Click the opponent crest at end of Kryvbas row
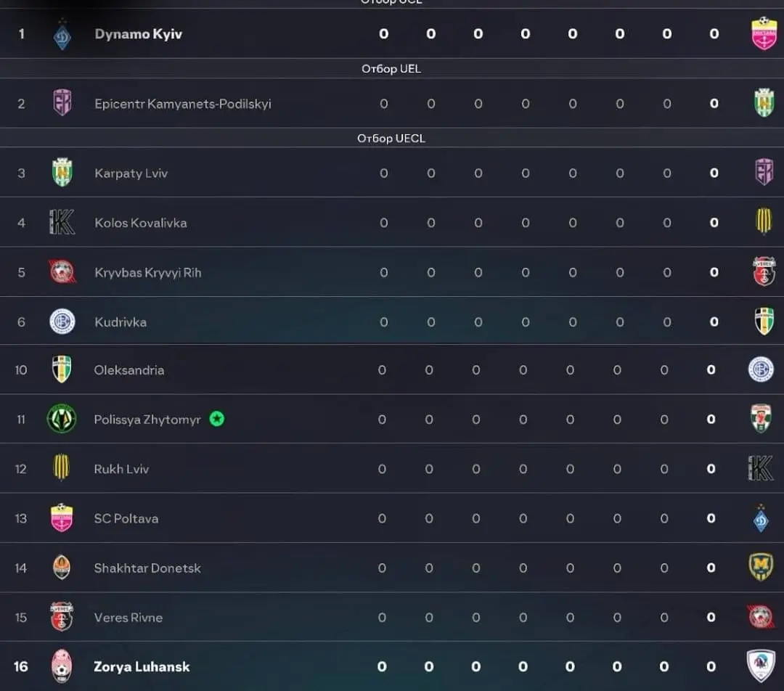This screenshot has height=691, width=784. click(x=764, y=271)
